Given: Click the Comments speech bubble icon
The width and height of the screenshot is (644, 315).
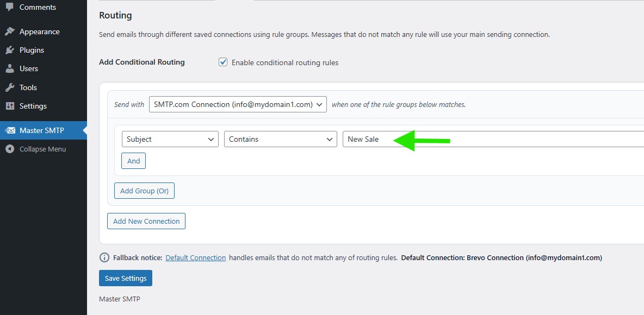Looking at the screenshot, I should [x=10, y=7].
